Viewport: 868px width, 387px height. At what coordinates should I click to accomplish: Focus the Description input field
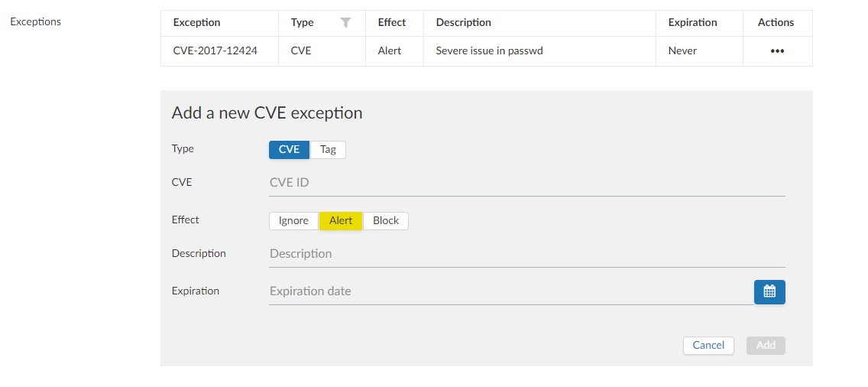[x=527, y=254]
